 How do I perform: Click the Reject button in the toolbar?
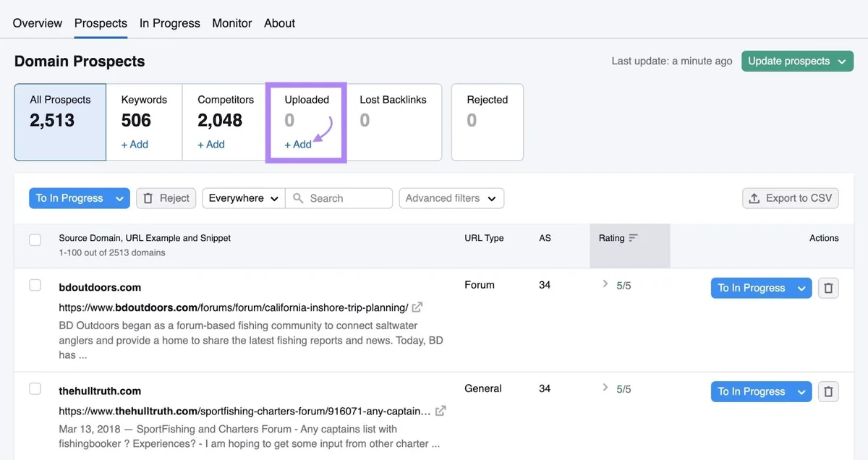click(166, 198)
